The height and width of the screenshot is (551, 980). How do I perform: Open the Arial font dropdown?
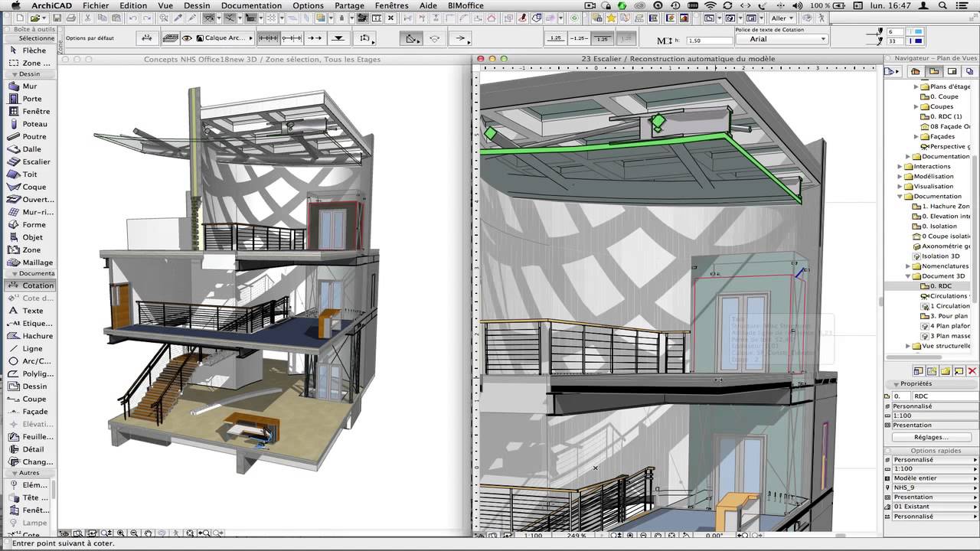[x=781, y=39]
